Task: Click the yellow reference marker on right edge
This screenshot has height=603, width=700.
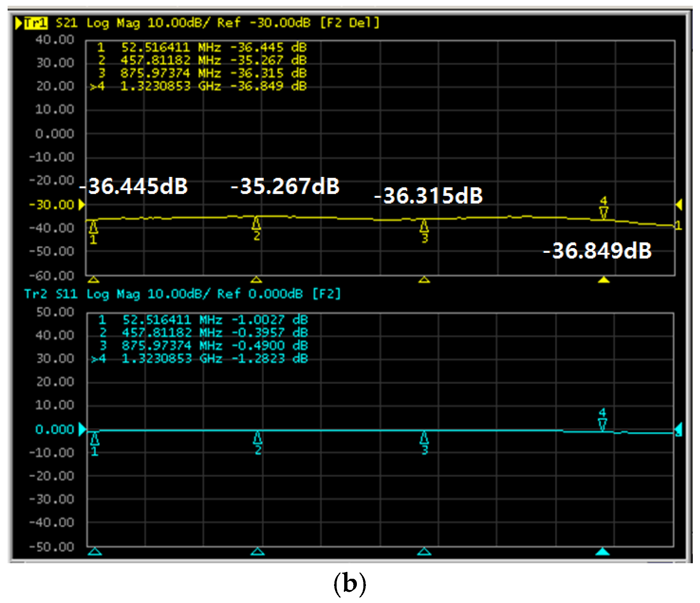Action: pyautogui.click(x=679, y=205)
